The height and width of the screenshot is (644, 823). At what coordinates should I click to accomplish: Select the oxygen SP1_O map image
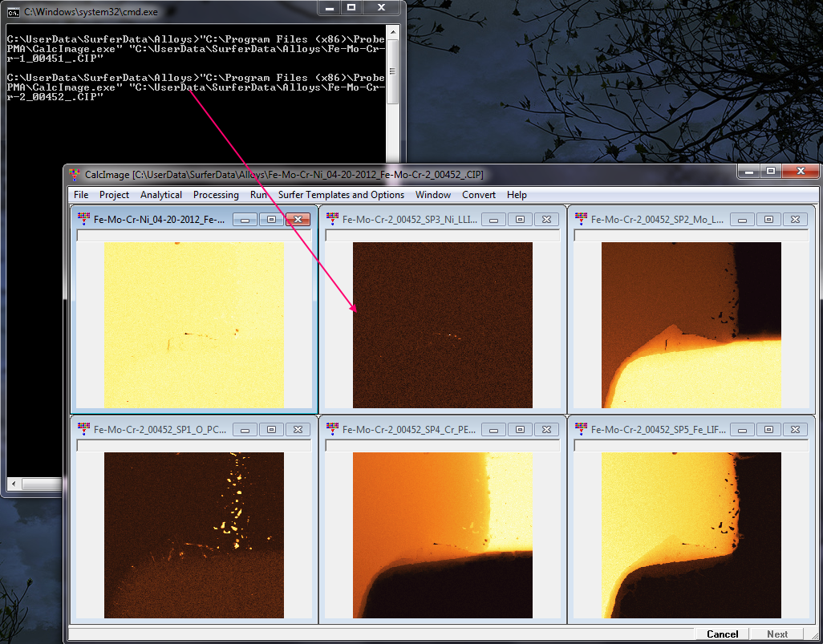coord(194,535)
